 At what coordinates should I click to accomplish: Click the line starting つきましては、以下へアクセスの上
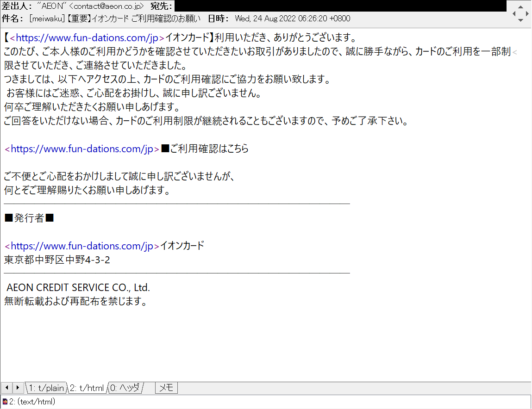pyautogui.click(x=168, y=80)
